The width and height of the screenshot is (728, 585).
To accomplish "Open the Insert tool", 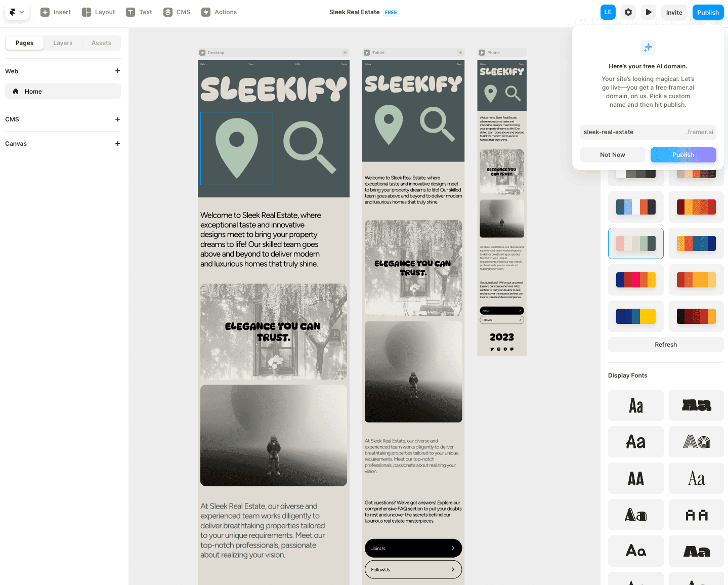I will (56, 12).
